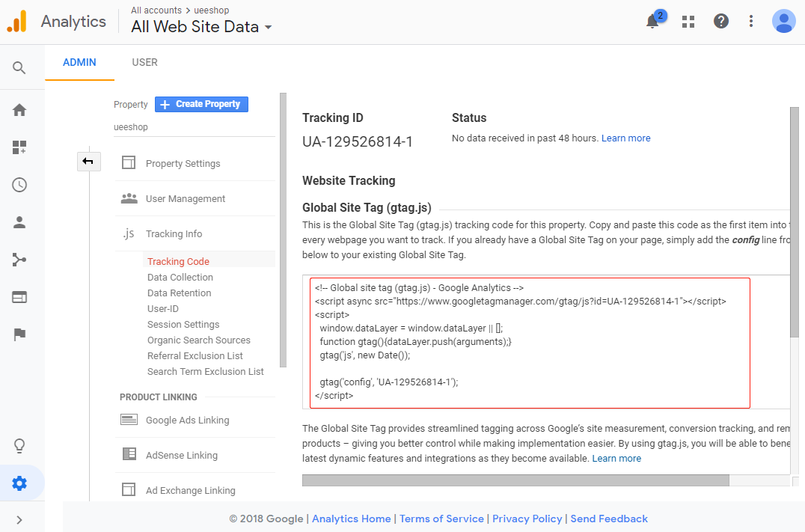Click the horizontal scrollbar under content

coord(515,480)
